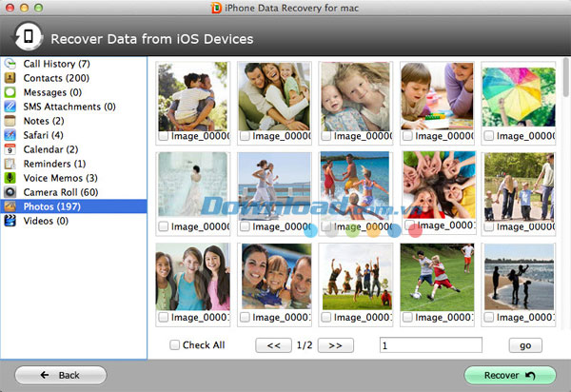
Task: Click the Notes notepad icon
Action: tap(10, 121)
